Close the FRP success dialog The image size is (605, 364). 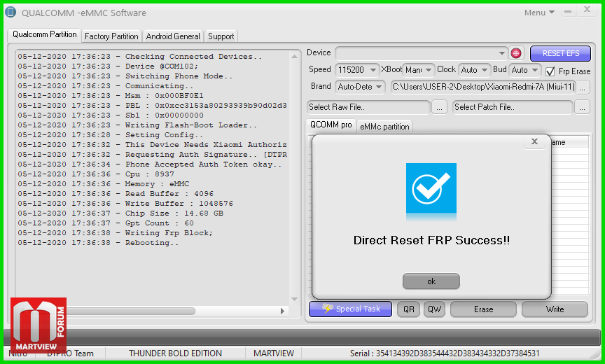click(534, 141)
